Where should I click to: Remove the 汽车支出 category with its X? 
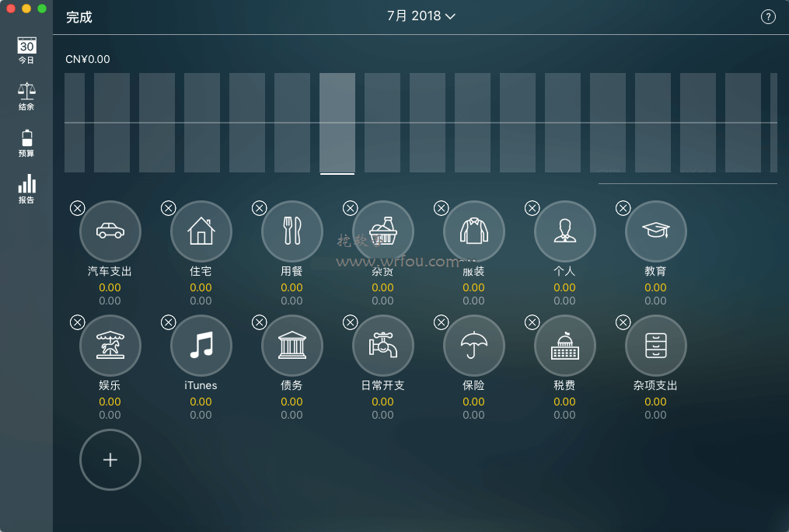point(78,208)
